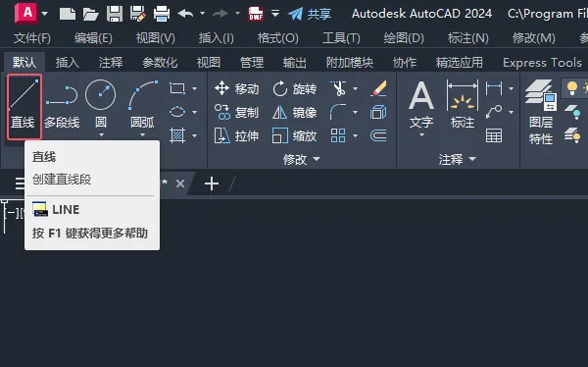Click the Dimension (标注) tool
Screen dimensions: 588x367
click(x=463, y=104)
